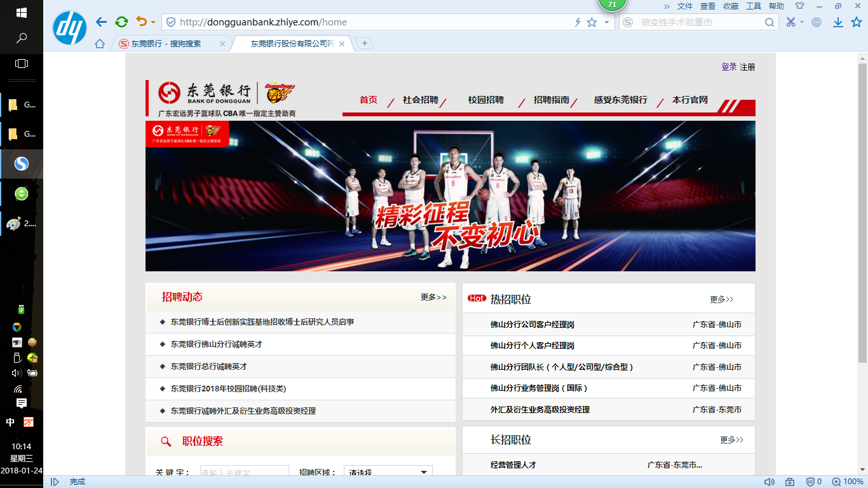The height and width of the screenshot is (488, 868).
Task: Click 更多>> in 热招职位 section
Action: point(722,299)
